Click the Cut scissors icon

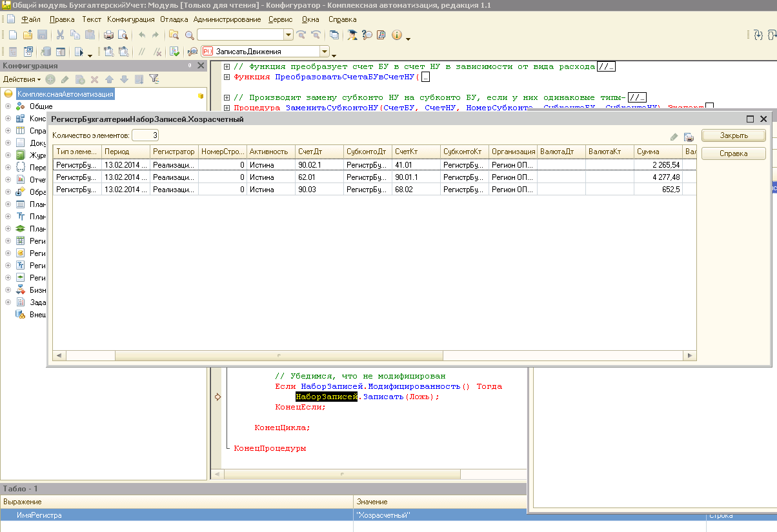[60, 35]
